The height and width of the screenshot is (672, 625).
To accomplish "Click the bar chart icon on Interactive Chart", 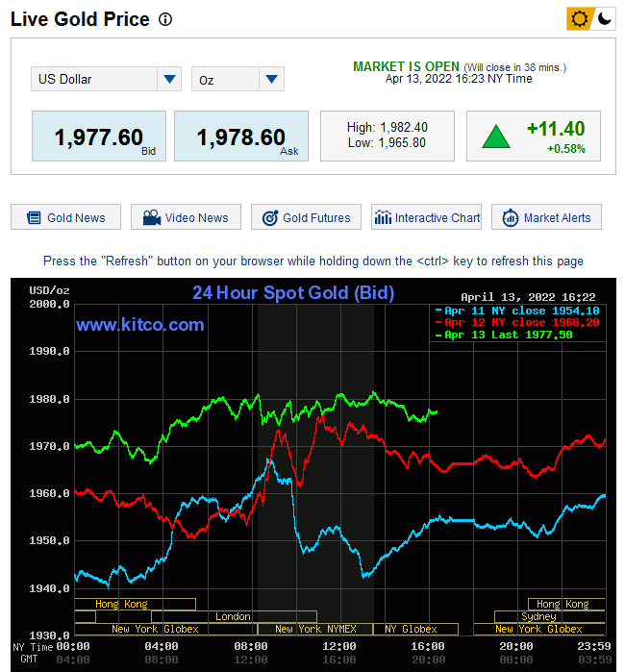I will 383,217.
